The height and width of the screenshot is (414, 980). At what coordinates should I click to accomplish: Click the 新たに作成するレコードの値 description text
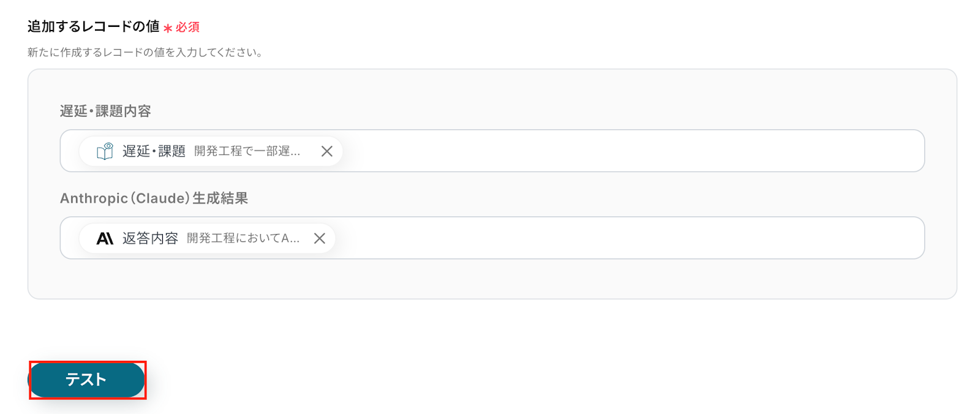pyautogui.click(x=145, y=53)
